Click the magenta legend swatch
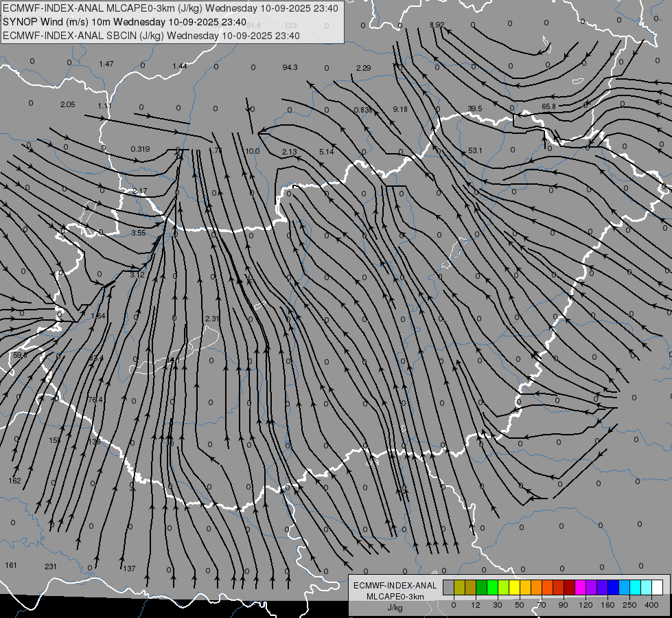The image size is (672, 618). coord(581,587)
